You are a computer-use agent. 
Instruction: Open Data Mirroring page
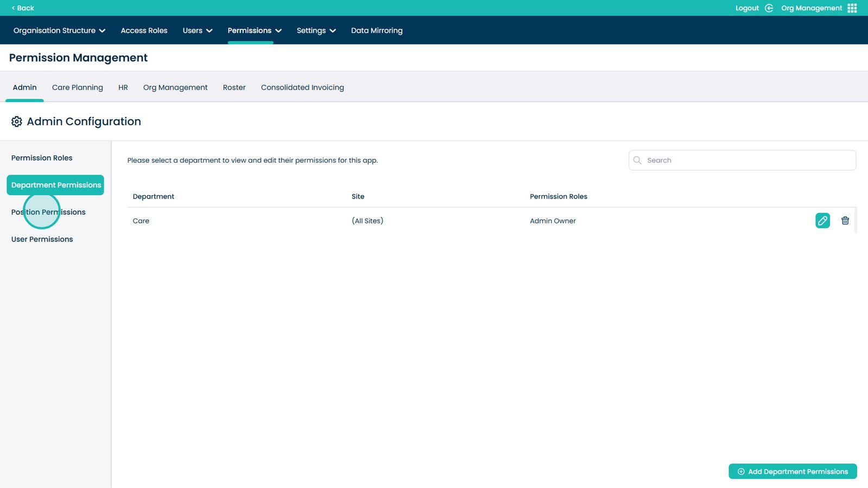click(376, 30)
